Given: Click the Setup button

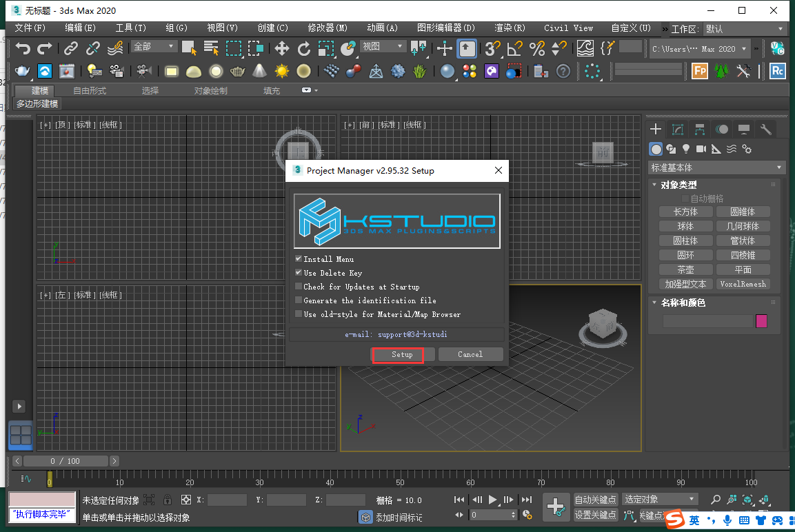Looking at the screenshot, I should (402, 355).
